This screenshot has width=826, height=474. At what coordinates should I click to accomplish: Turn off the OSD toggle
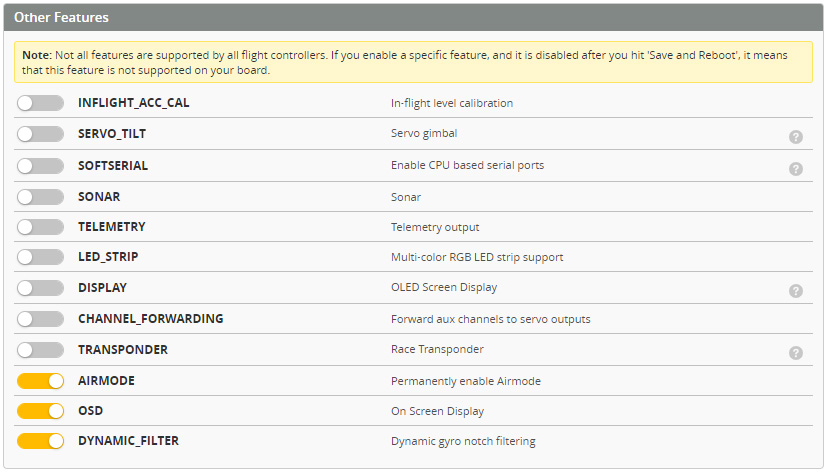[x=40, y=411]
